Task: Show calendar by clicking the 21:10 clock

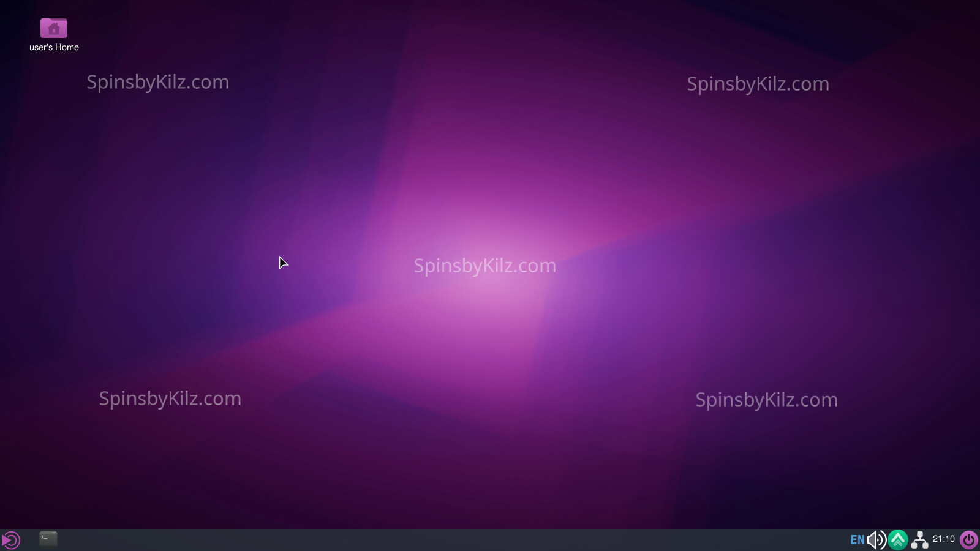Action: click(x=943, y=539)
